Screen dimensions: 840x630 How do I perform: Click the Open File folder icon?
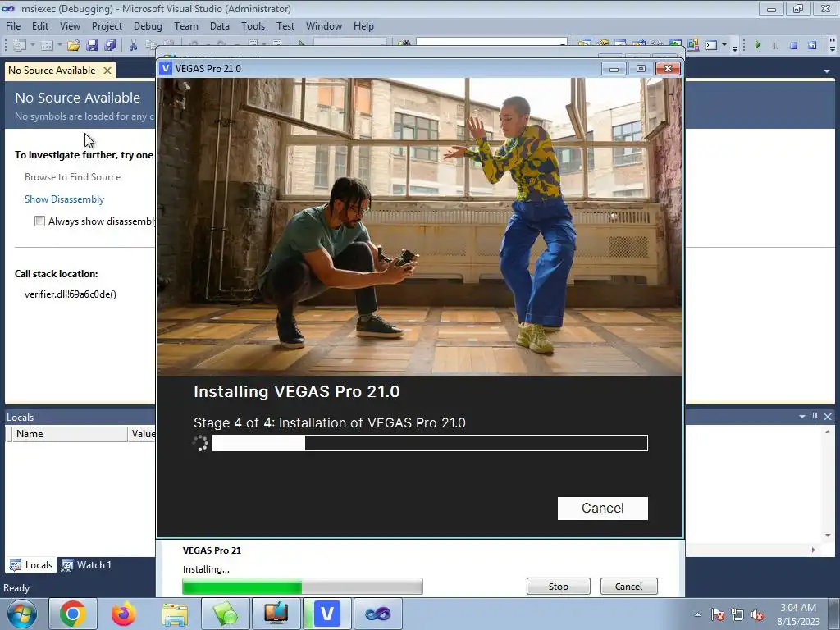[x=73, y=46]
